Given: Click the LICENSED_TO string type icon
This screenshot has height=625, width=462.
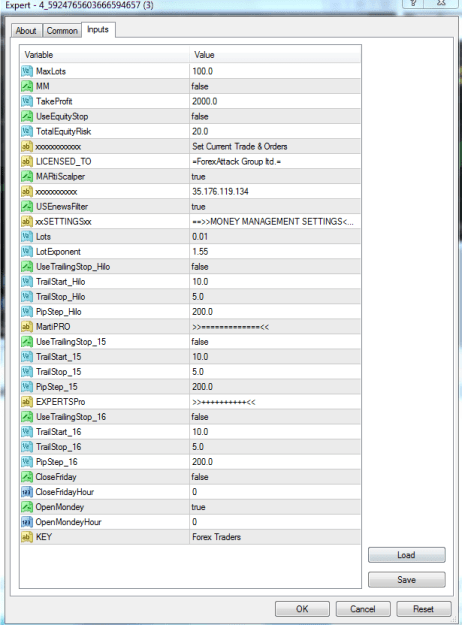Looking at the screenshot, I should [27, 161].
